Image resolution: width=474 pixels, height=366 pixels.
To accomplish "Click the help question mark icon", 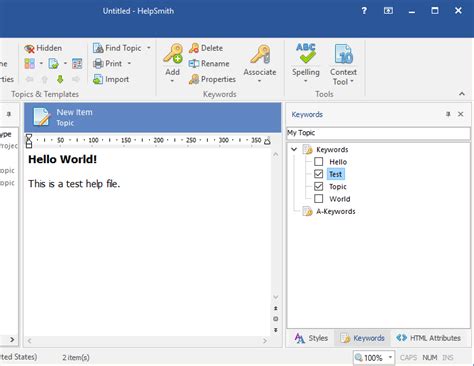I will coord(364,11).
